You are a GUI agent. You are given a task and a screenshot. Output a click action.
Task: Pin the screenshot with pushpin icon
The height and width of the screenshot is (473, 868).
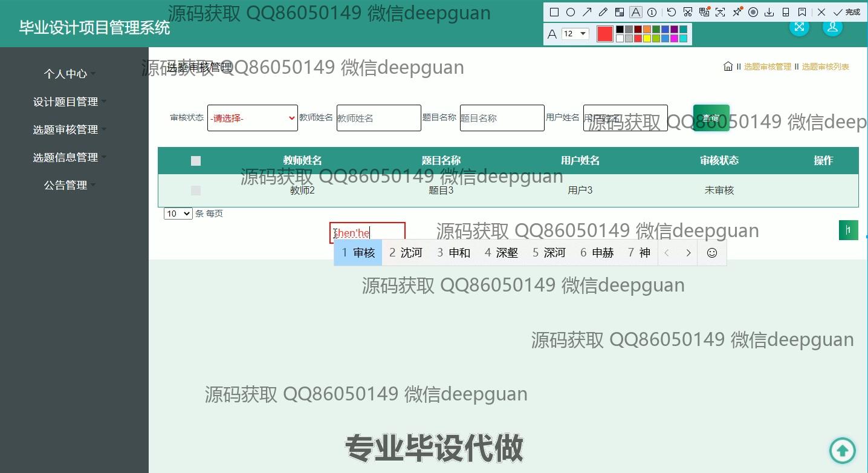point(737,12)
